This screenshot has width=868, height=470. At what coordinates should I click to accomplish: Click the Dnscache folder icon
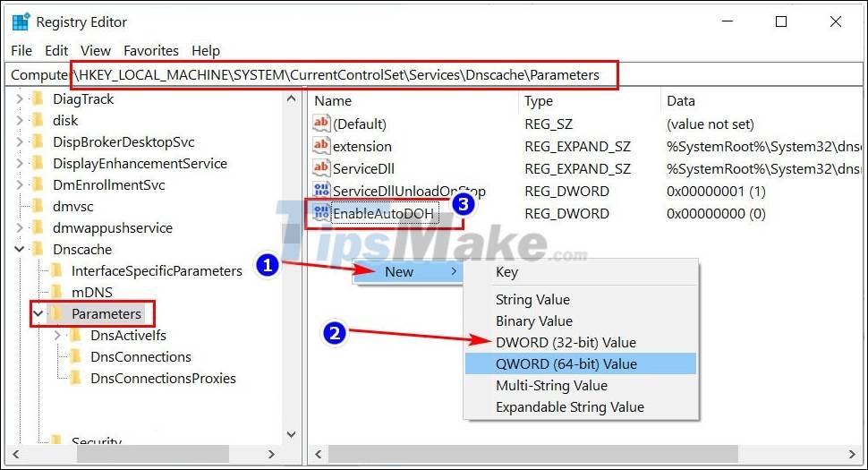point(38,249)
